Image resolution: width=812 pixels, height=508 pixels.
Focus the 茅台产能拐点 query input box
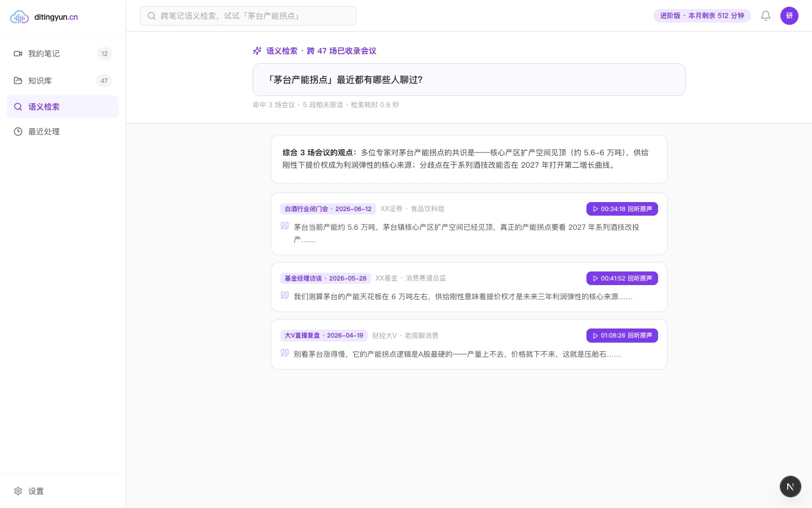tap(469, 80)
